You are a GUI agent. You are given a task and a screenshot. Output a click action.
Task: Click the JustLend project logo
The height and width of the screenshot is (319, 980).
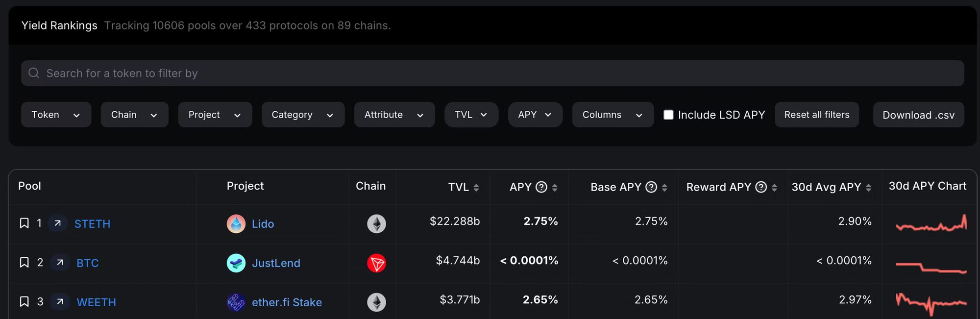236,263
